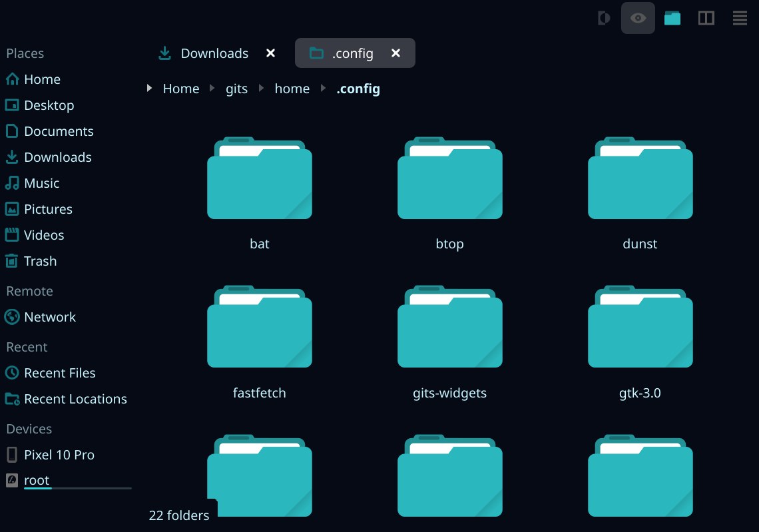The image size is (759, 532).
Task: Select the gits-widgets folder icon
Action: 449,327
